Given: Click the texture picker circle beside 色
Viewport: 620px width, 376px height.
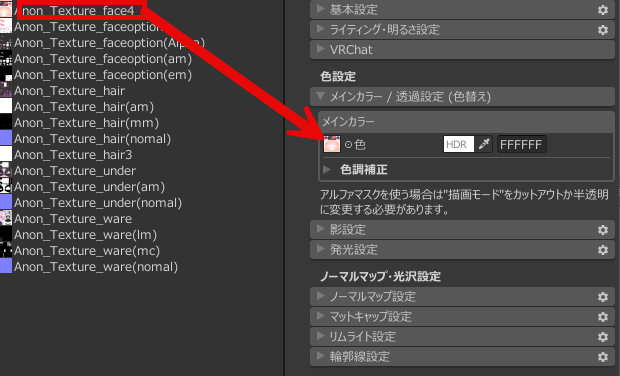Looking at the screenshot, I should (x=348, y=145).
